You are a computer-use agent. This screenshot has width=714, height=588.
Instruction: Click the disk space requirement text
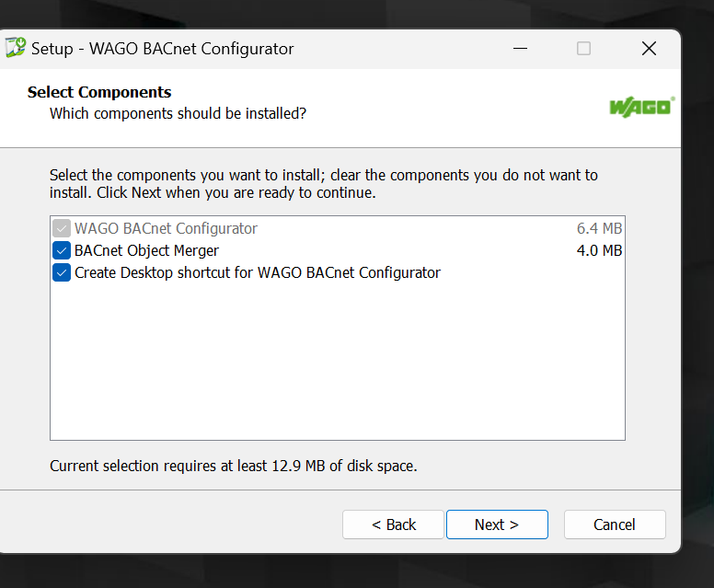(x=234, y=466)
